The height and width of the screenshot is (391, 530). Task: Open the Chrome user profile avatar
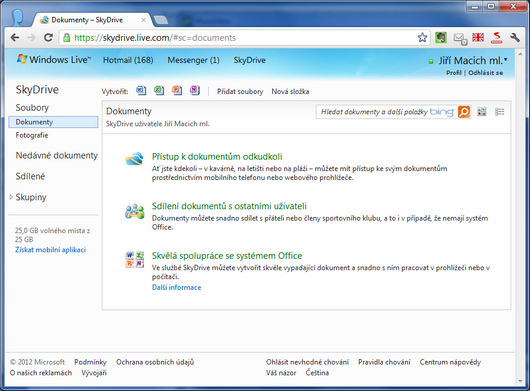tap(17, 18)
